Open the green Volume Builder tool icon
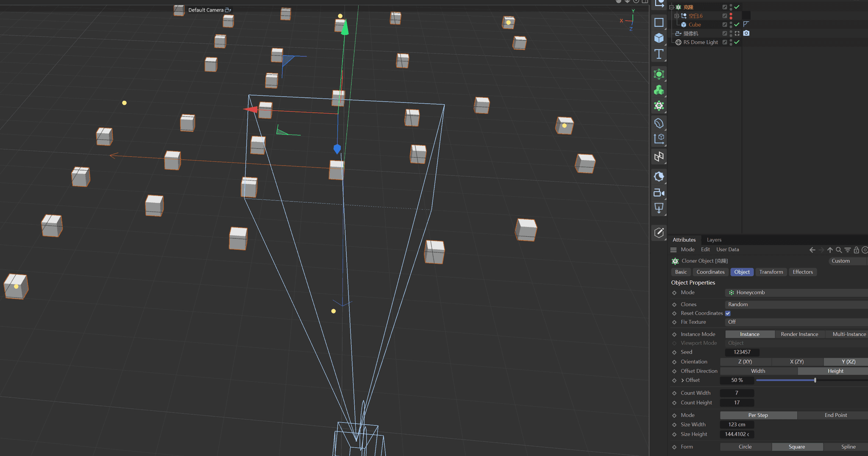Image resolution: width=868 pixels, height=456 pixels. click(x=659, y=75)
